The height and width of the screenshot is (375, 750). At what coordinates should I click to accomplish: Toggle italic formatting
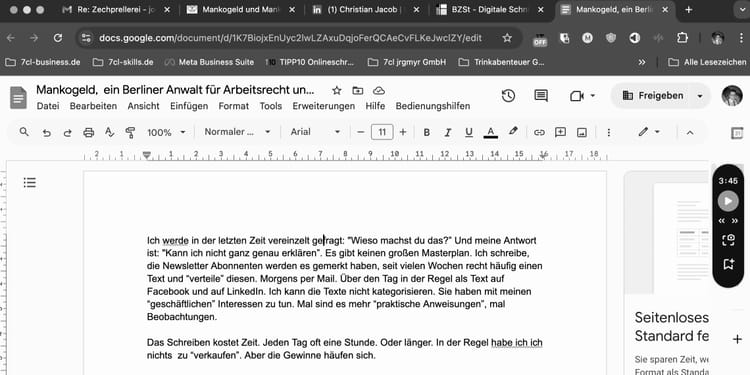pyautogui.click(x=448, y=132)
